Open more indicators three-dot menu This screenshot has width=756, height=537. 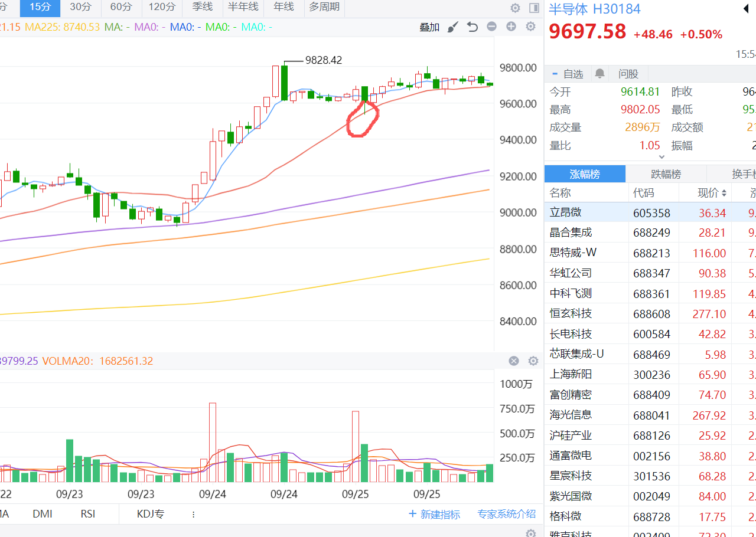(193, 514)
